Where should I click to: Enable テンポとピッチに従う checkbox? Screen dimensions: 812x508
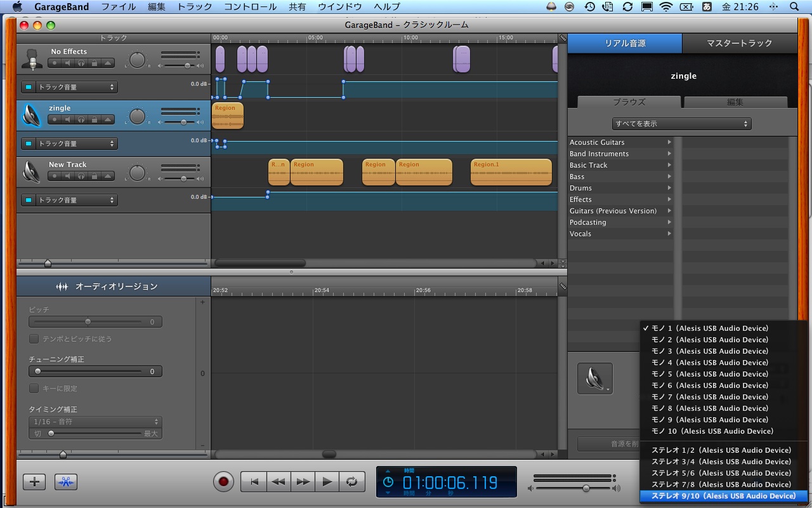[x=34, y=338]
